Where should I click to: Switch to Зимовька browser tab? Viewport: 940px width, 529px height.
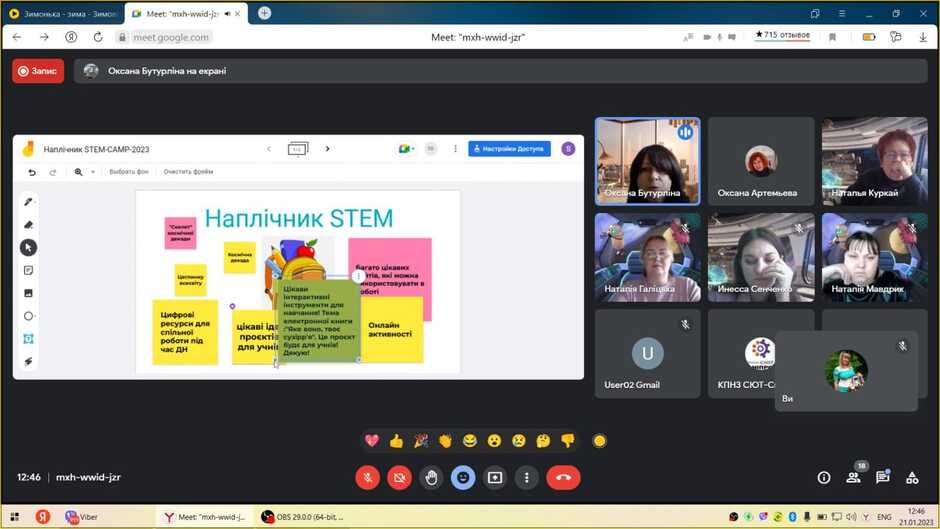64,14
